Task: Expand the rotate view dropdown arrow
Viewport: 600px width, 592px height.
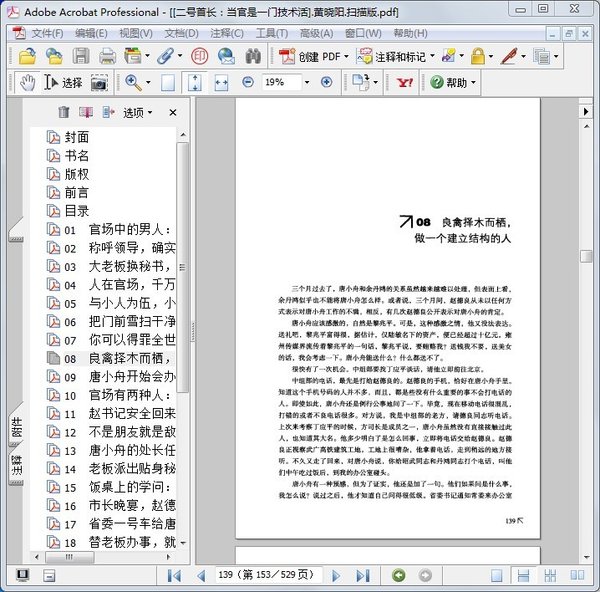Action: click(375, 82)
